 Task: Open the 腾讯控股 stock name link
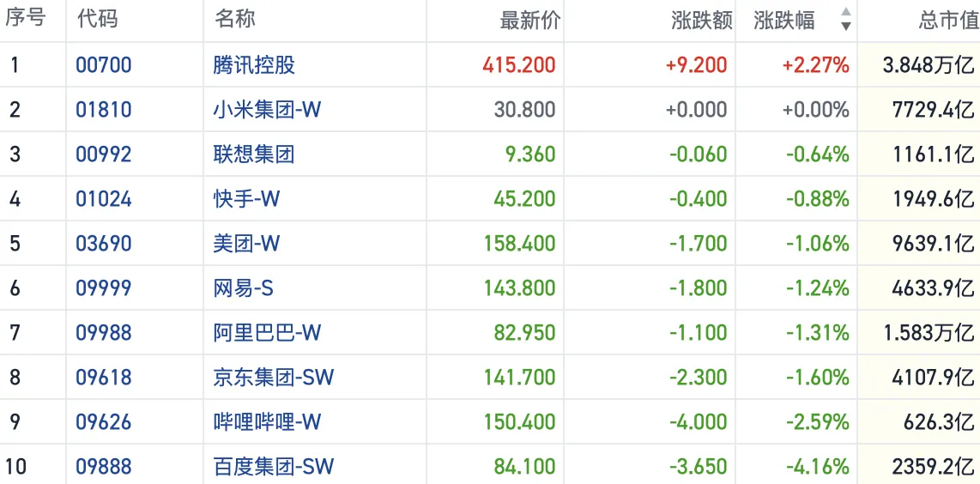[254, 65]
